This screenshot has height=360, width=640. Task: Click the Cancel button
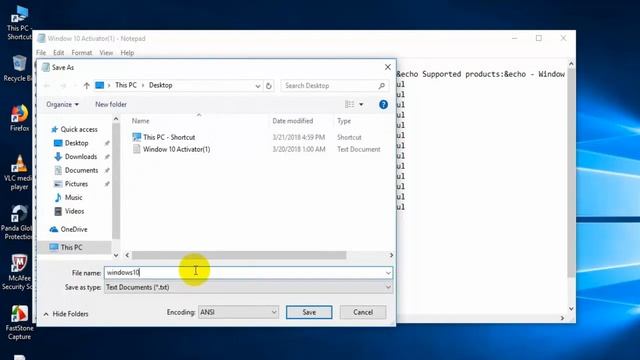[x=363, y=312]
